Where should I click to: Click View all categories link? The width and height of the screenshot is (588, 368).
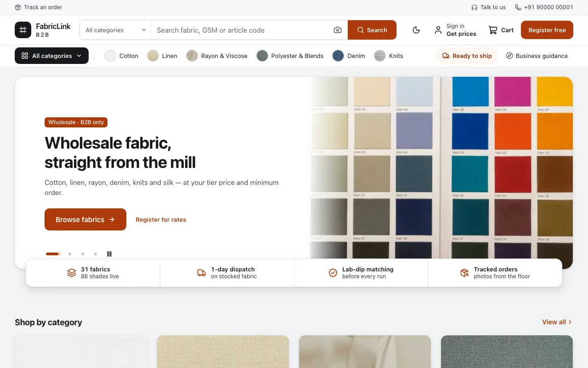(x=557, y=322)
